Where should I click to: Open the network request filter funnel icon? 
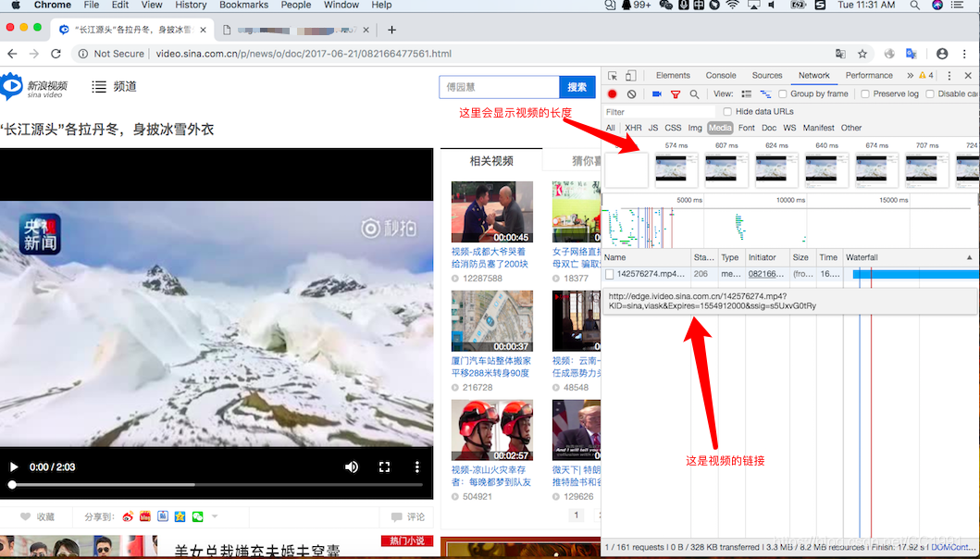point(674,93)
